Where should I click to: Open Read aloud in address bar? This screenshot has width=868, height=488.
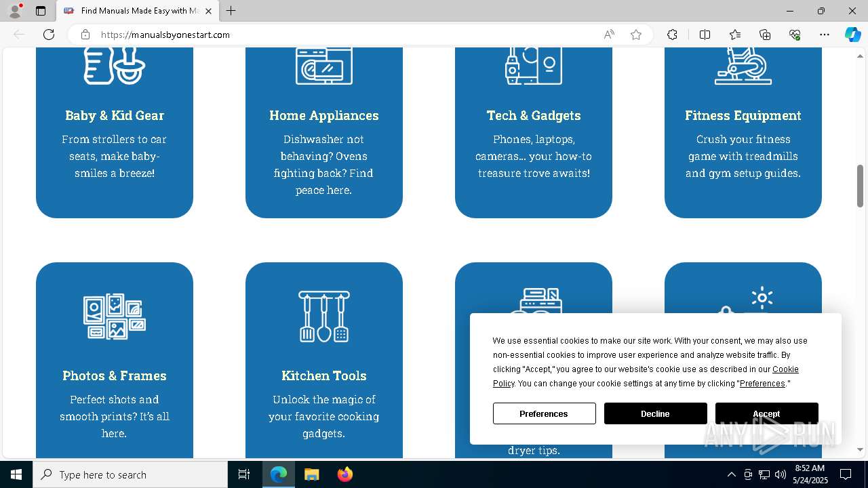[x=609, y=35]
